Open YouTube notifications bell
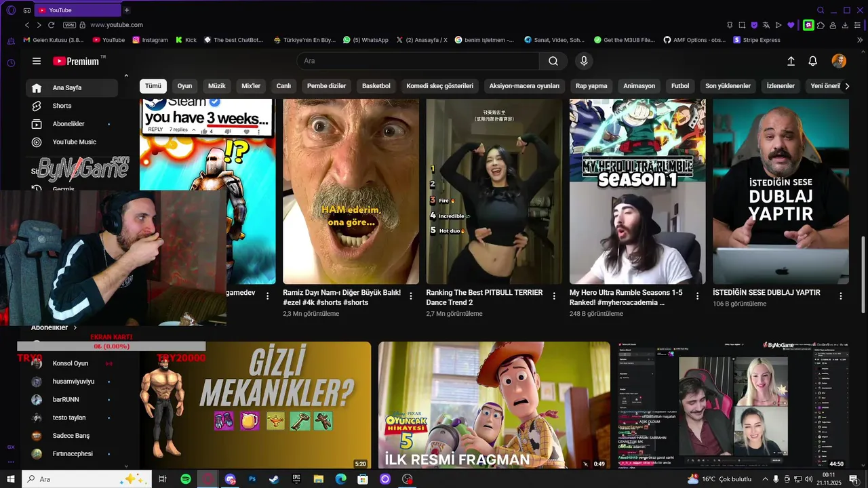Screen dimensions: 868x488 812,61
